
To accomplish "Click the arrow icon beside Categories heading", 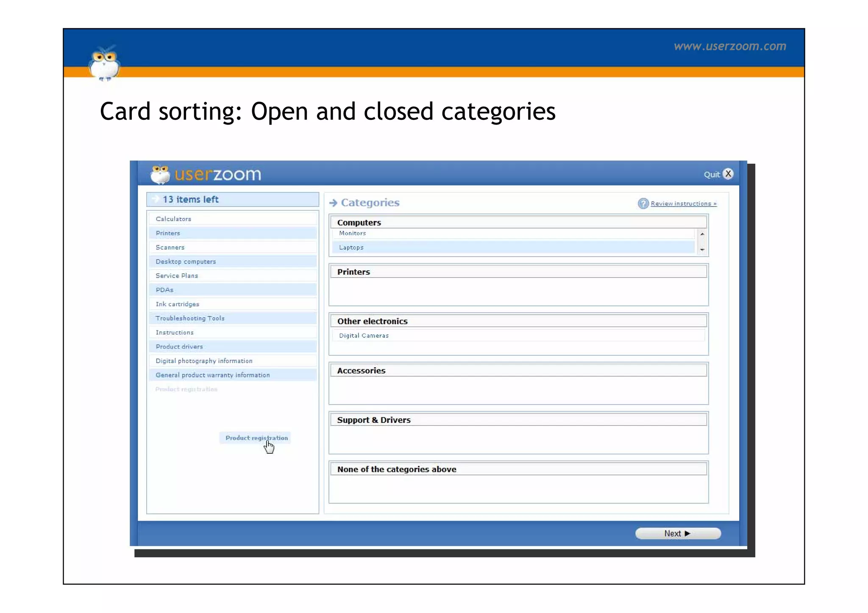I will (x=333, y=203).
